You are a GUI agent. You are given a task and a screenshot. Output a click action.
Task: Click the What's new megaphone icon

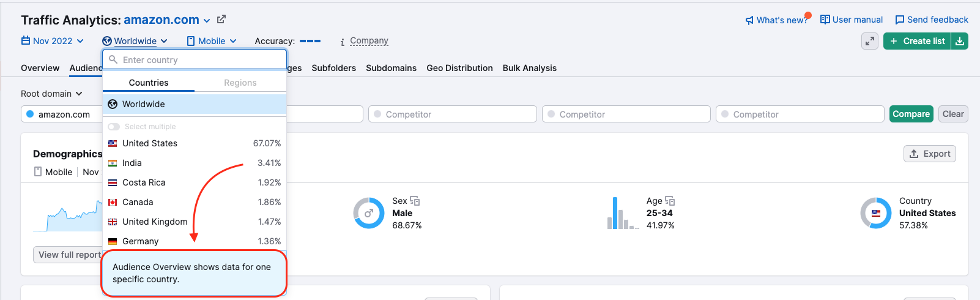tap(749, 20)
